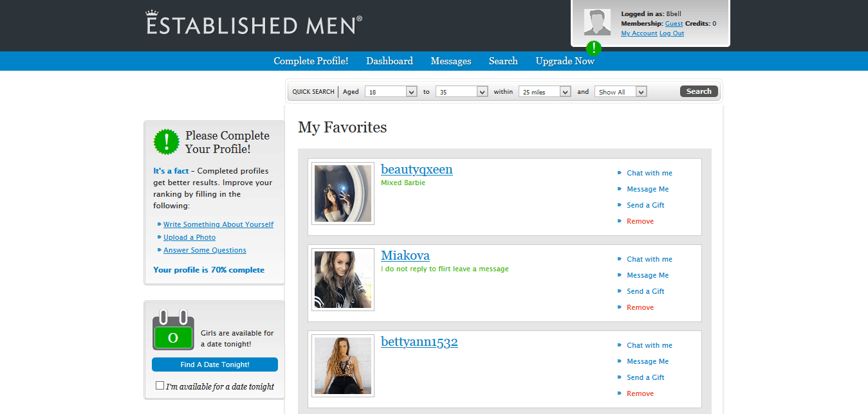The image size is (868, 414).
Task: Click the Established Men logo
Action: coord(254,23)
